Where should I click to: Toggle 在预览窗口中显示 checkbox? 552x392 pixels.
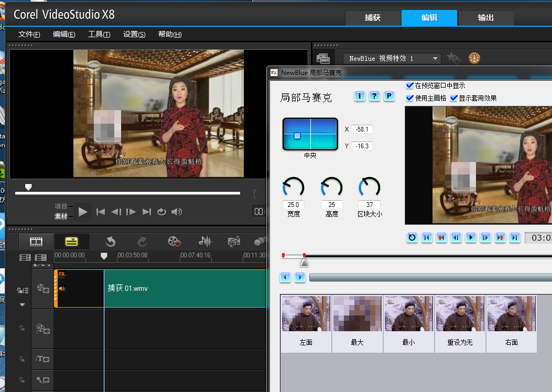[x=410, y=85]
